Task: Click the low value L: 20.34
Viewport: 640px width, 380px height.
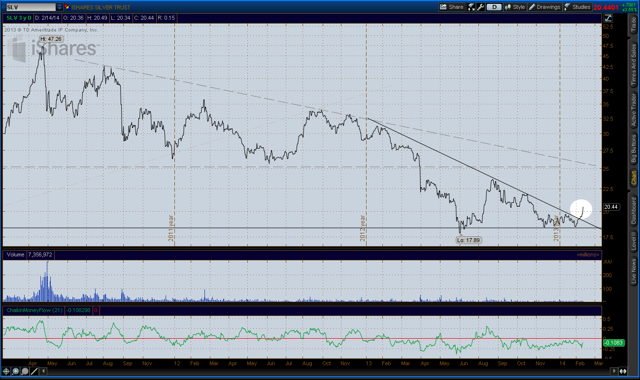Action: [x=120, y=18]
